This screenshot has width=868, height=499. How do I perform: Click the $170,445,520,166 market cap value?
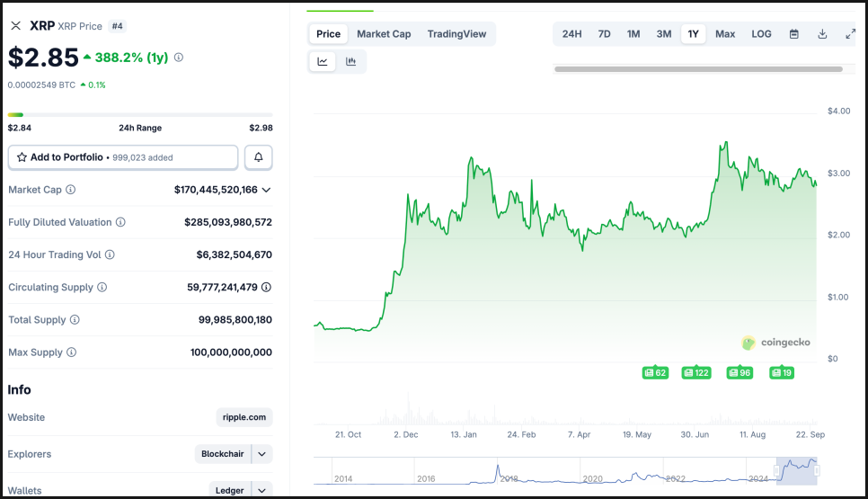coord(216,190)
